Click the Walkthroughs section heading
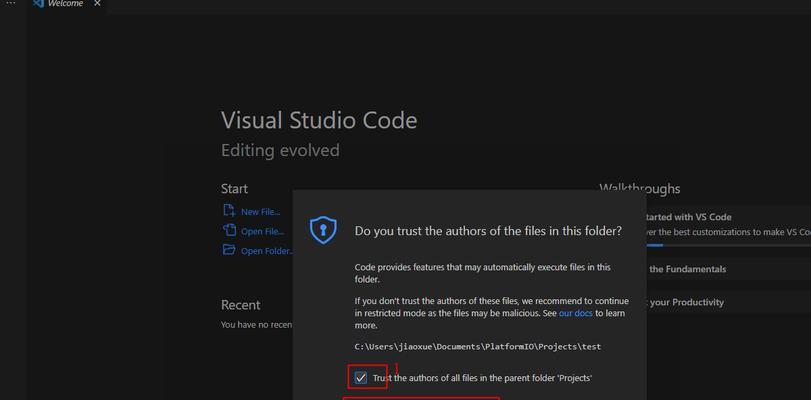 640,188
